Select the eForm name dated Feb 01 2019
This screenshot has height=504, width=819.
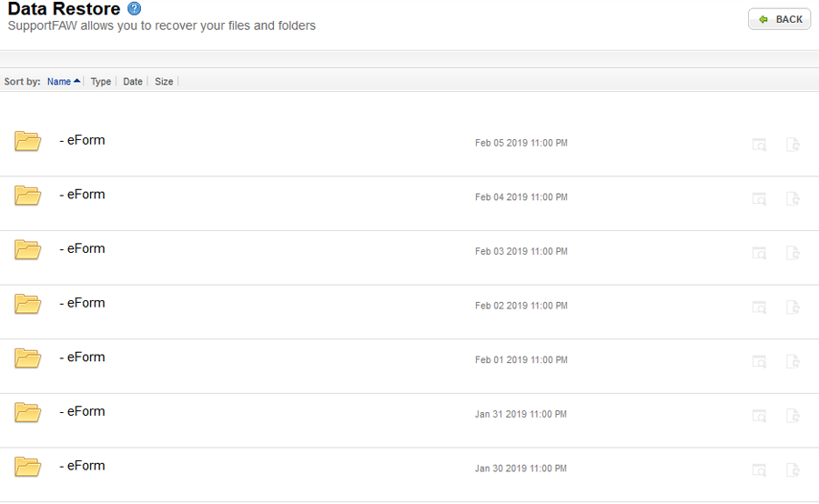point(82,358)
